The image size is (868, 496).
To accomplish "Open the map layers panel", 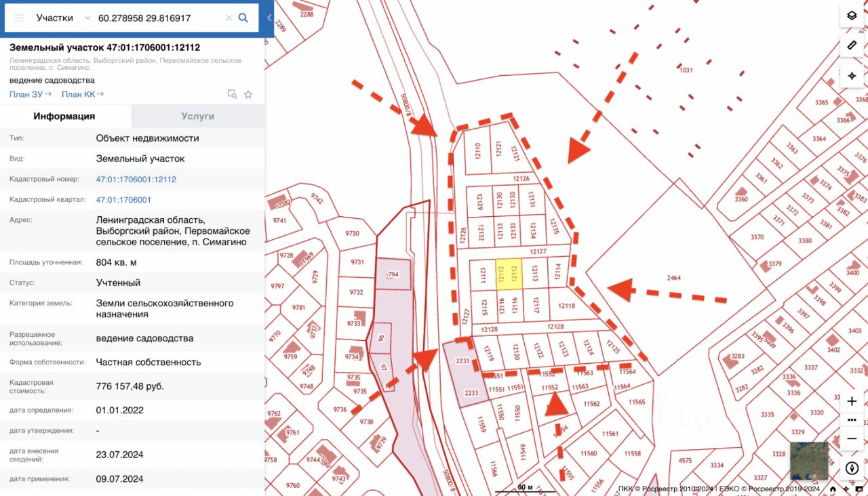I will (852, 16).
